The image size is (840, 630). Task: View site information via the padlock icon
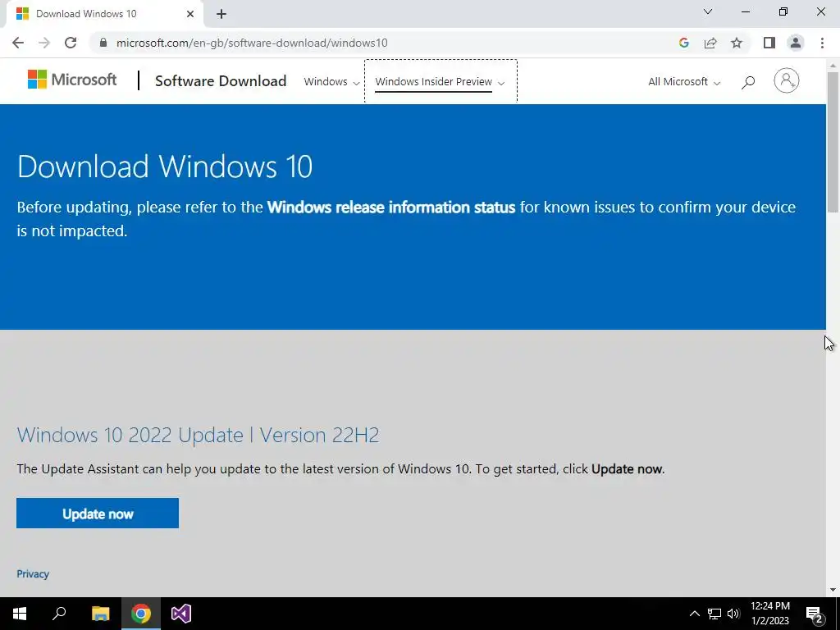click(x=103, y=43)
